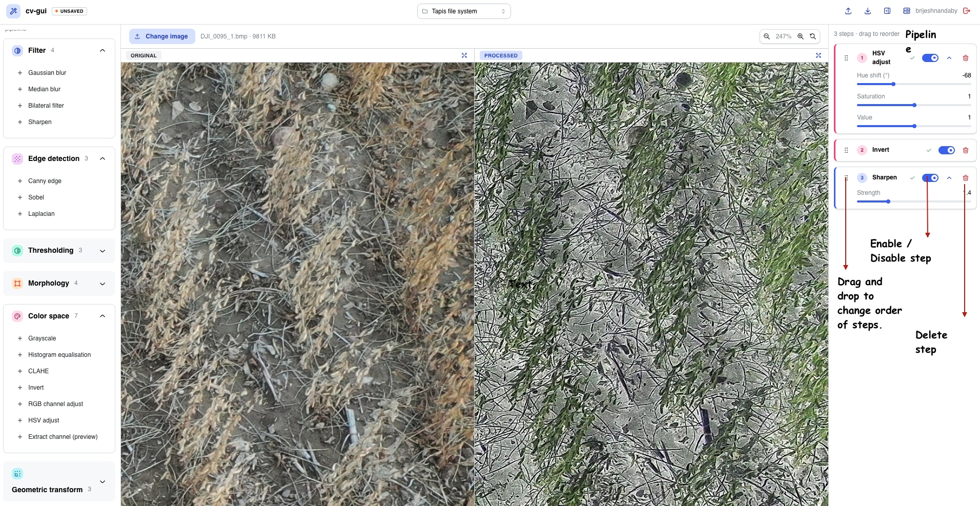980x506 pixels.
Task: Open the Tapis file system dropdown
Action: pyautogui.click(x=464, y=11)
